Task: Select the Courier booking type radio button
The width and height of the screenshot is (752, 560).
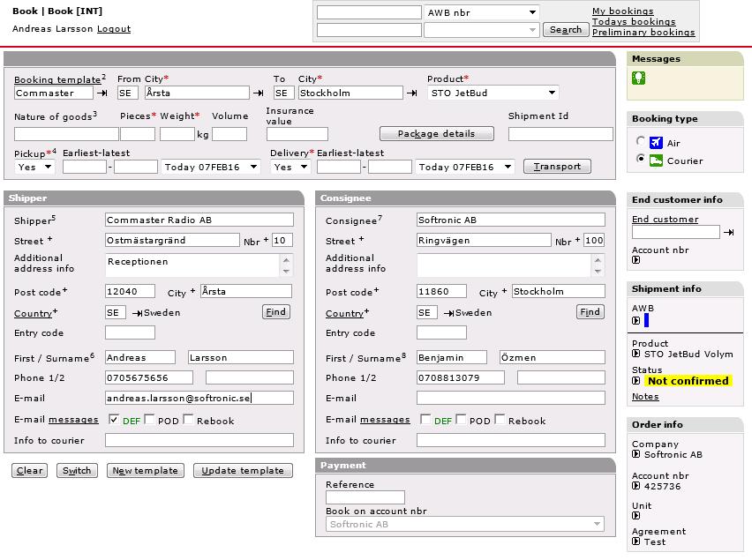Action: (640, 158)
